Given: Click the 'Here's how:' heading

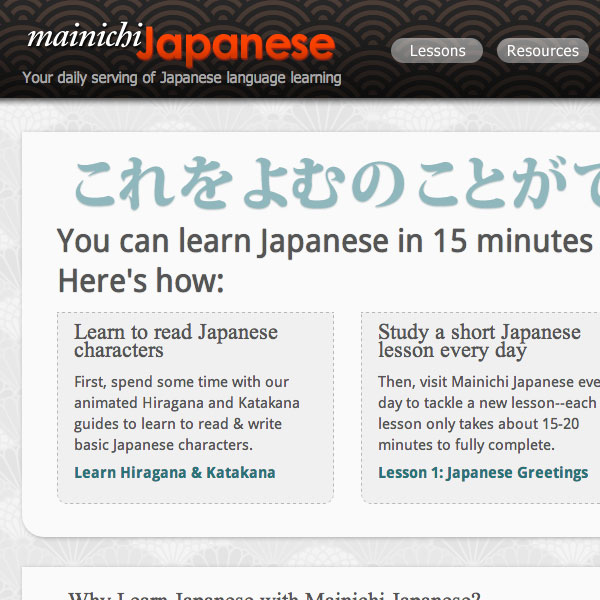Looking at the screenshot, I should tap(141, 280).
